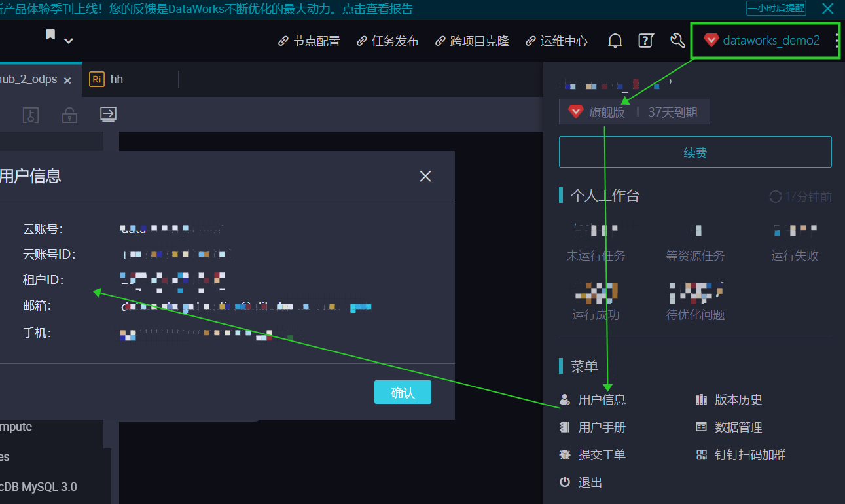Image resolution: width=845 pixels, height=504 pixels.
Task: Click the banner announcement text
Action: click(x=206, y=9)
